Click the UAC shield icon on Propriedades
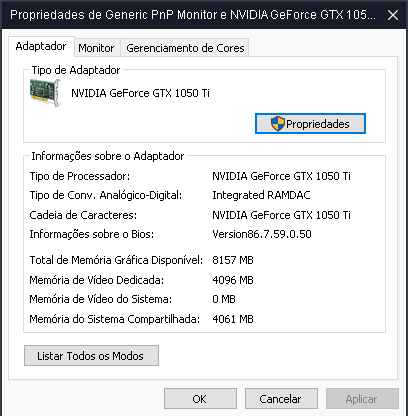The width and height of the screenshot is (408, 416). pos(277,124)
